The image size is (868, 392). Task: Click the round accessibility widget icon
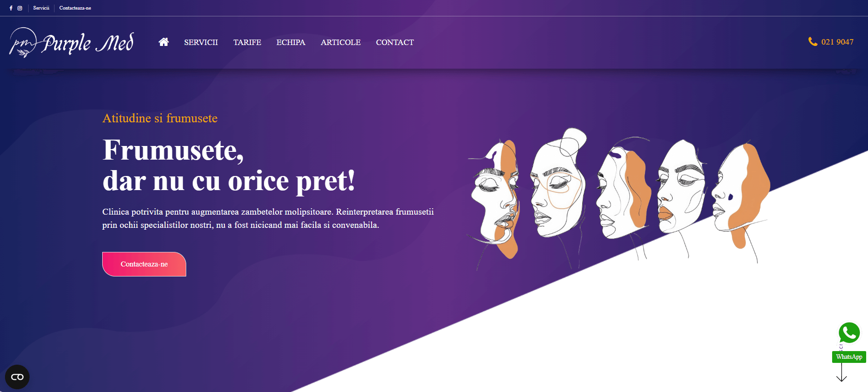17,377
